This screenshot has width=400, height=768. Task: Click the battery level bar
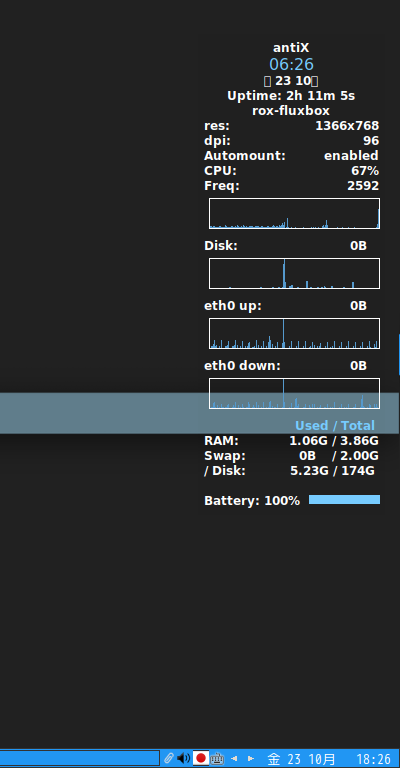344,500
